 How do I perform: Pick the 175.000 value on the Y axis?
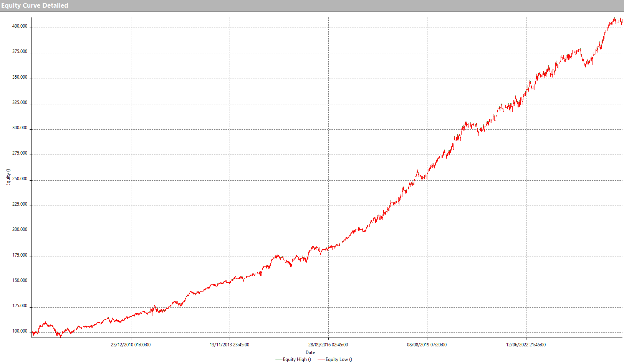point(20,255)
